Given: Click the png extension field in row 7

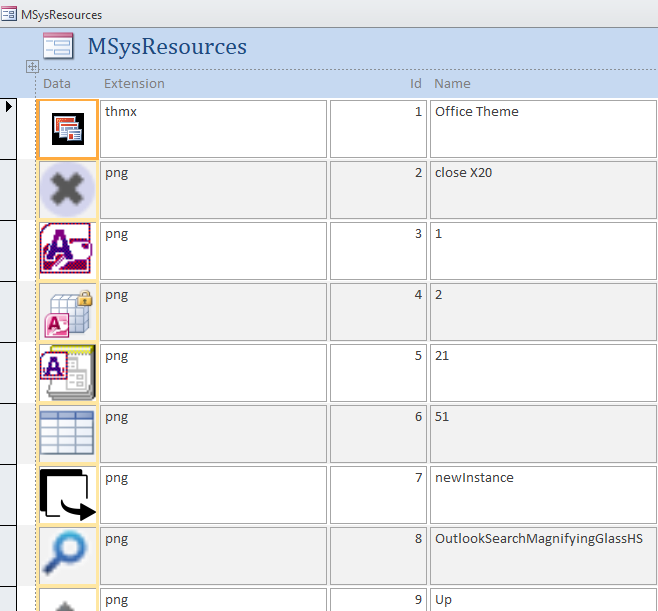Looking at the screenshot, I should tap(213, 495).
